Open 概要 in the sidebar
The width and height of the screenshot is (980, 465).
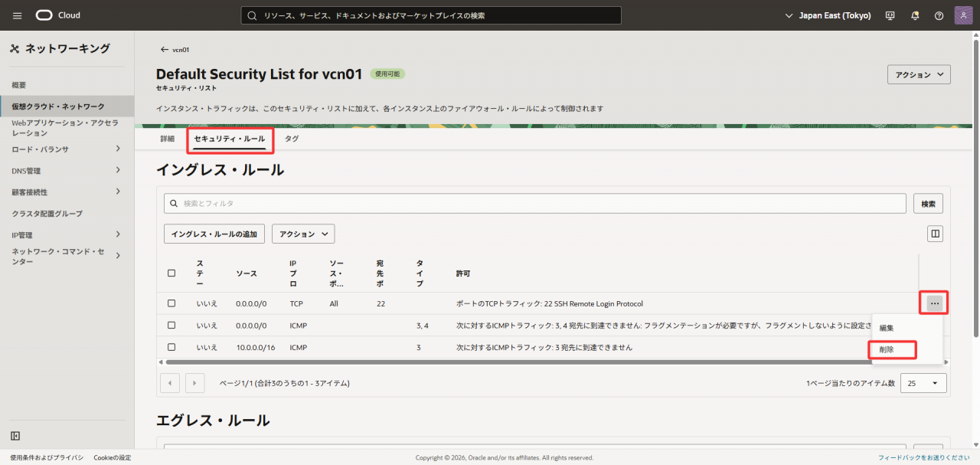19,85
